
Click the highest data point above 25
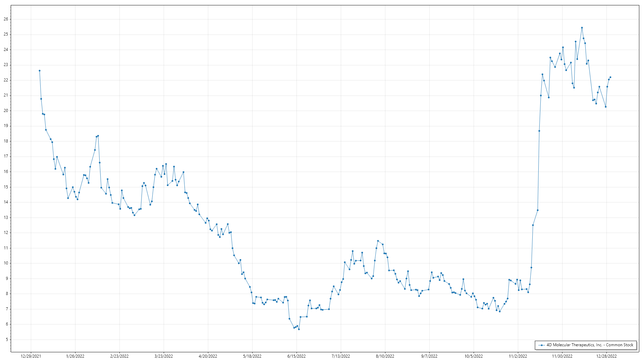582,28
